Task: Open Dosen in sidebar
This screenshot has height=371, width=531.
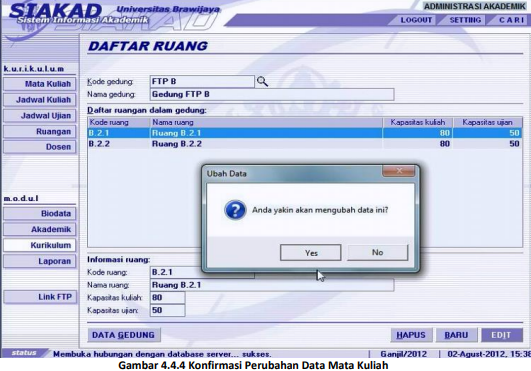Action: [40, 147]
